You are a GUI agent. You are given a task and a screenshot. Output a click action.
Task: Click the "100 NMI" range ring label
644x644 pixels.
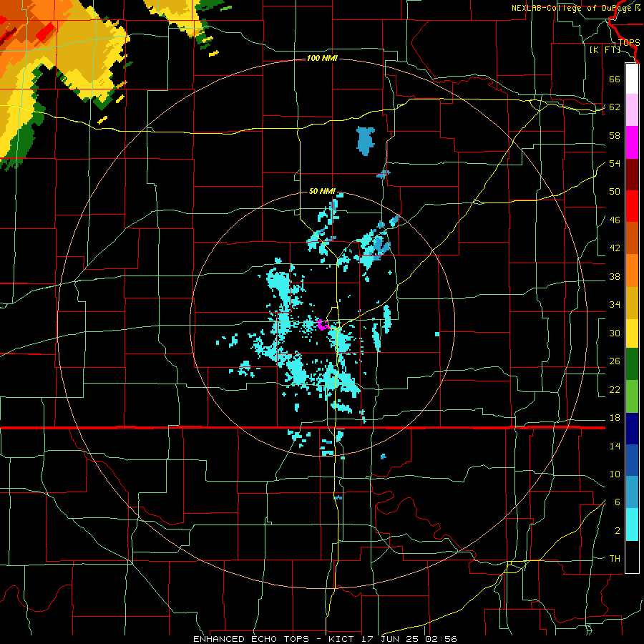(322, 59)
